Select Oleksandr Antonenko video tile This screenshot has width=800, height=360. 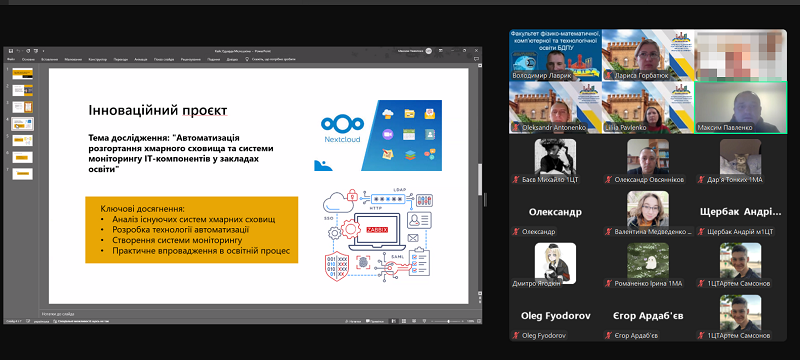pyautogui.click(x=555, y=108)
